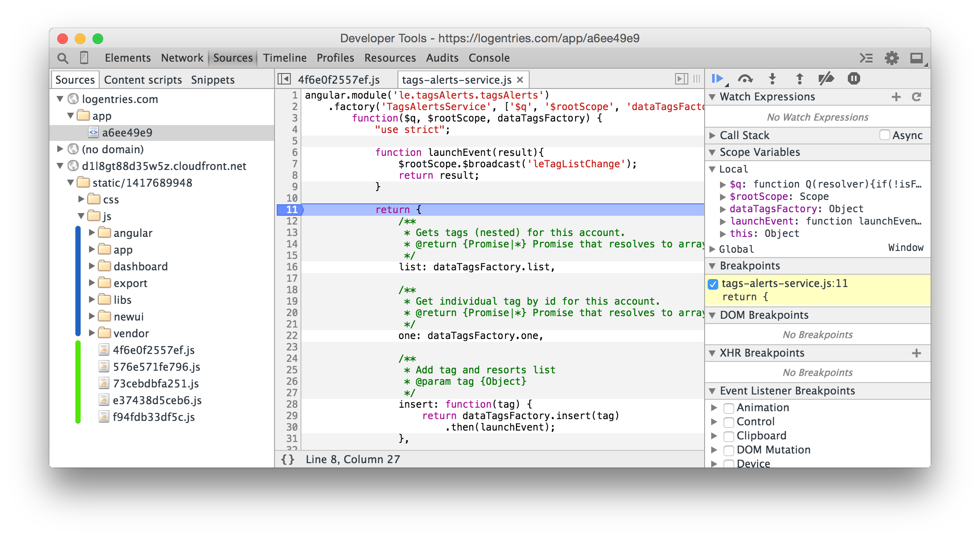Image resolution: width=980 pixels, height=538 pixels.
Task: Click the Step over function icon
Action: click(745, 79)
